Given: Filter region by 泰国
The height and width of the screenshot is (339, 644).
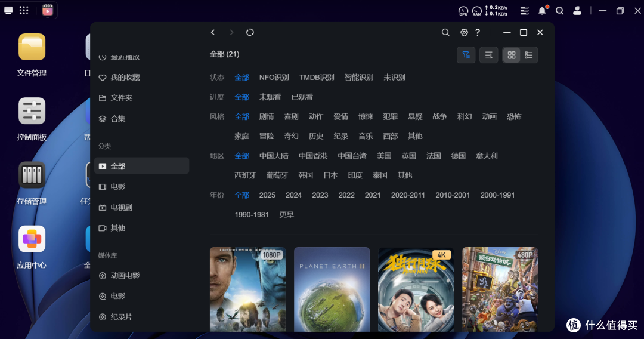Looking at the screenshot, I should coord(380,175).
